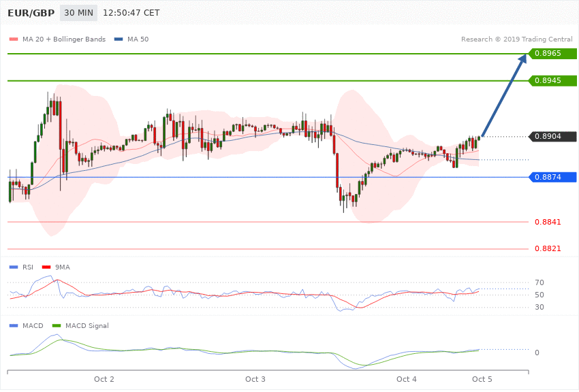579x392 pixels.
Task: Click the blue RSI legend swatch
Action: 14,267
